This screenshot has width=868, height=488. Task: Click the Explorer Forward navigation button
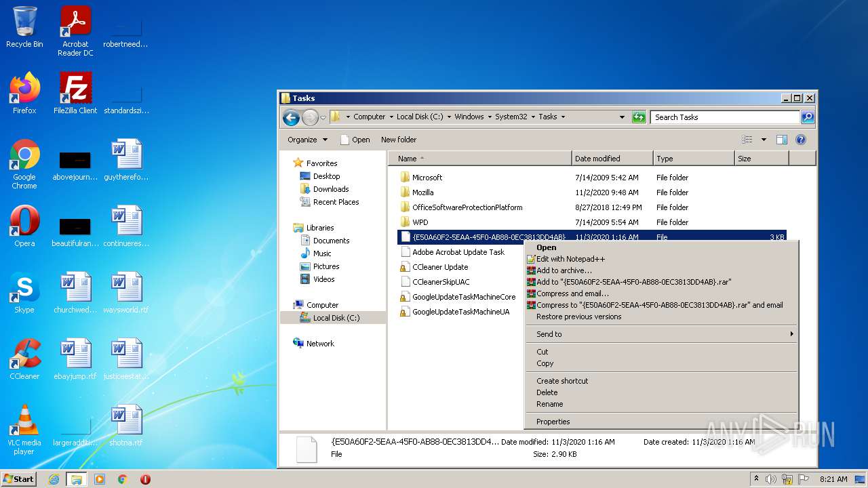click(310, 117)
